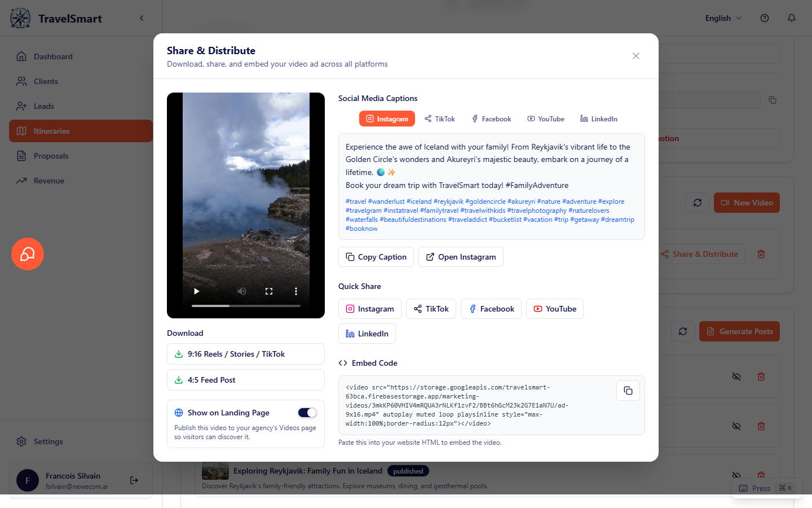Copy the embed code to clipboard
Viewport: 812px width, 508px height.
[628, 391]
